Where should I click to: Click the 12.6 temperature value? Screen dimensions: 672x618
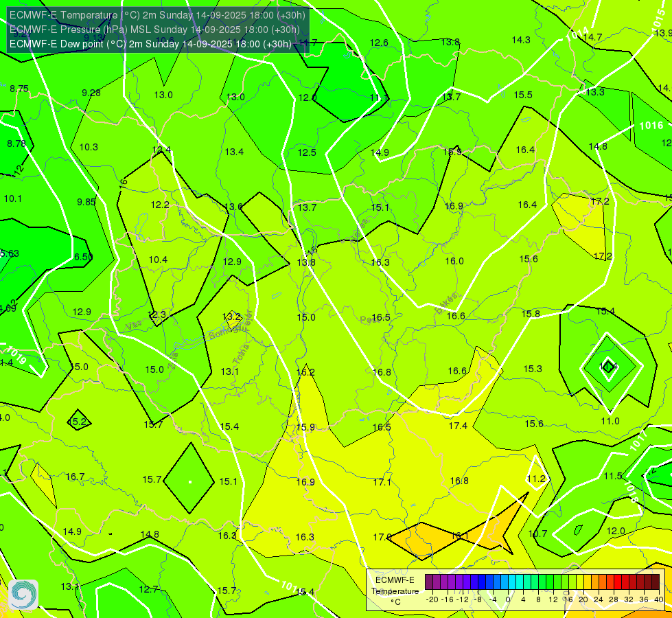tap(379, 43)
